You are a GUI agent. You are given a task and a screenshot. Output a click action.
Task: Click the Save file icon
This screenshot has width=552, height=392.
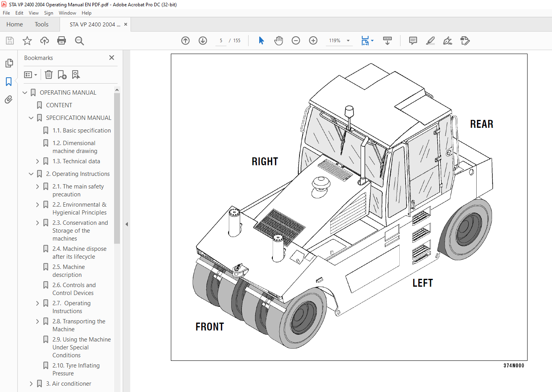(x=10, y=41)
